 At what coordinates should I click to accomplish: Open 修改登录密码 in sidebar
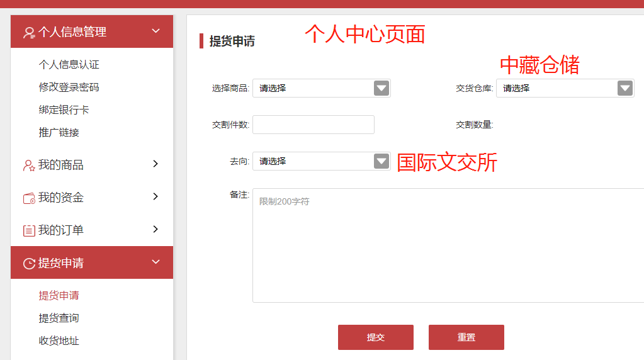point(69,87)
